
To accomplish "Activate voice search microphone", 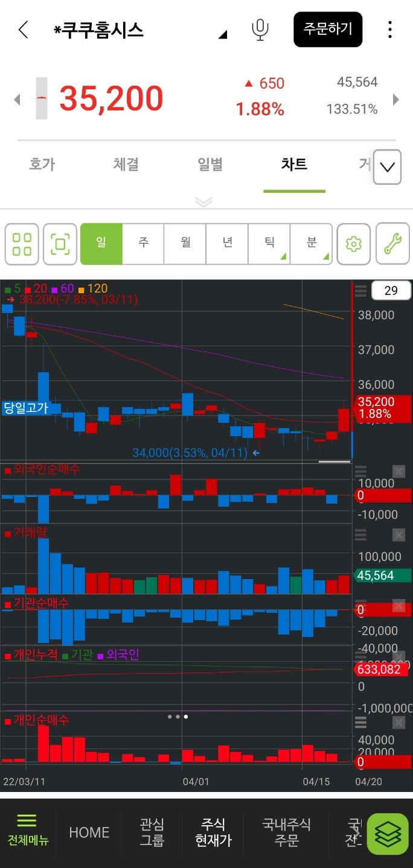I will [x=260, y=30].
